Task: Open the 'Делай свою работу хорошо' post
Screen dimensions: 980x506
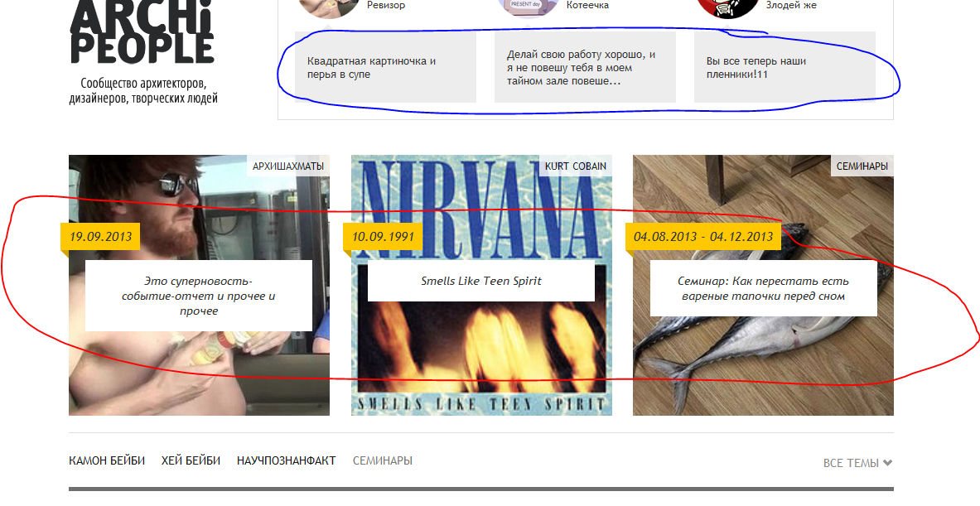Action: 585,67
